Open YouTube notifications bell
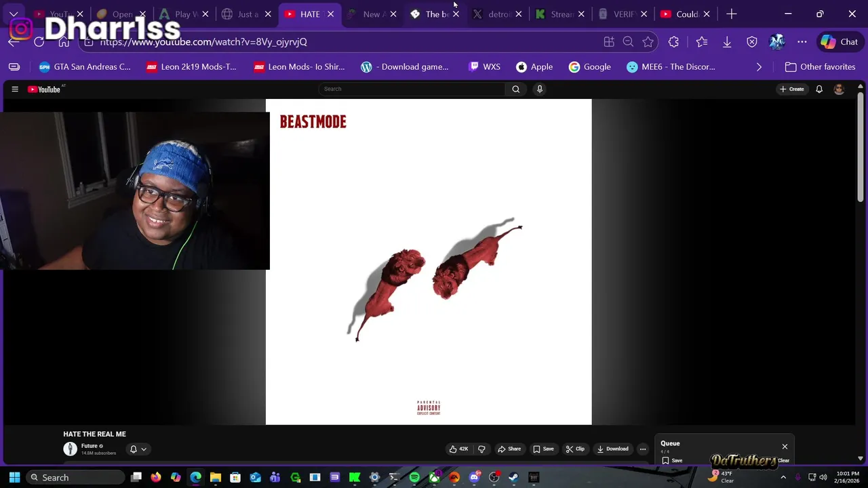This screenshot has width=868, height=488. point(819,89)
